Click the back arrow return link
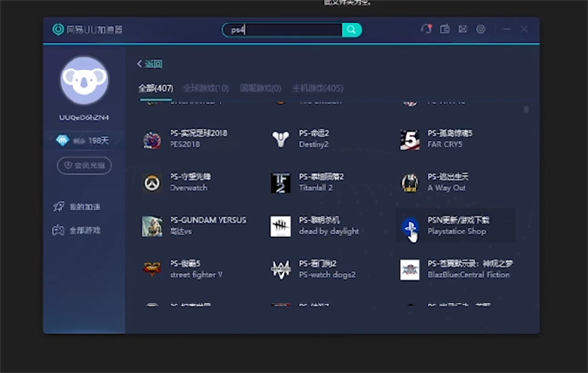 tap(150, 64)
